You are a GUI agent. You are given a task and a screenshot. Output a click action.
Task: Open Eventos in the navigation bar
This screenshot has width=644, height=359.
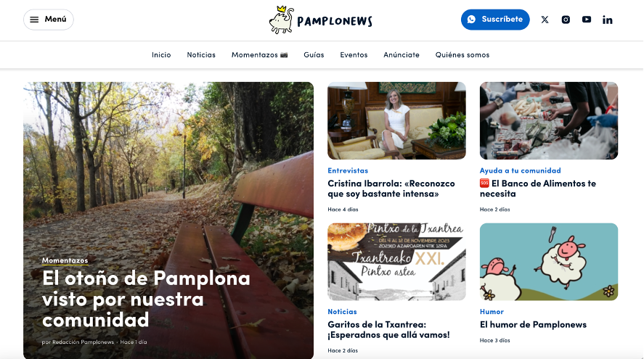pyautogui.click(x=354, y=54)
